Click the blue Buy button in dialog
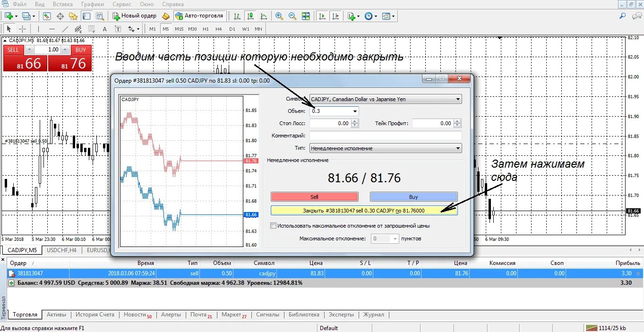This screenshot has width=644, height=332. [x=413, y=196]
